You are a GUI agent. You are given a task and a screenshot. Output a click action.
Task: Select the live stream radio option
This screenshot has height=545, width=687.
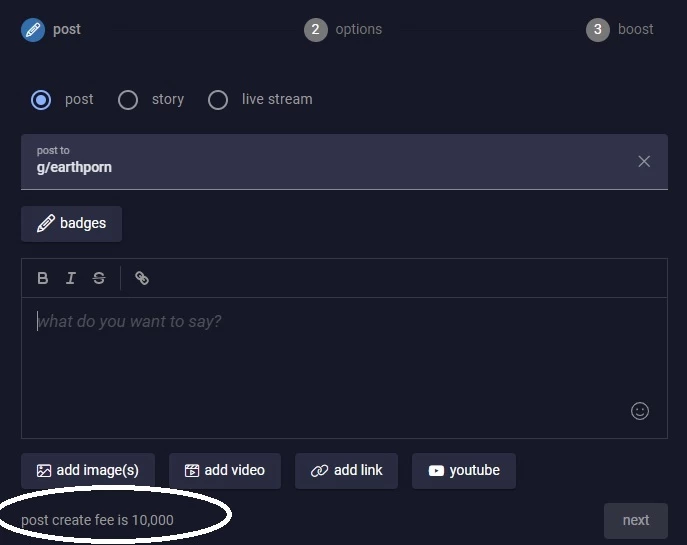coord(218,100)
